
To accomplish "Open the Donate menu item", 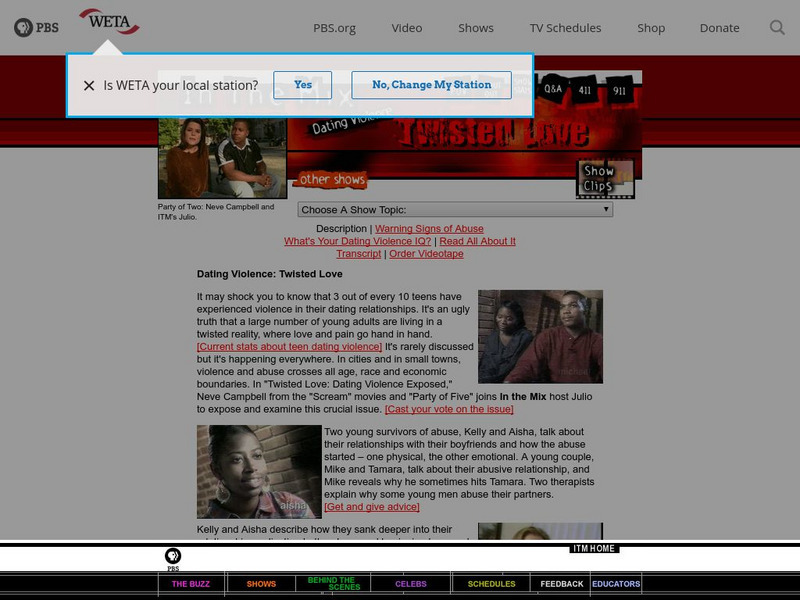I will [719, 28].
